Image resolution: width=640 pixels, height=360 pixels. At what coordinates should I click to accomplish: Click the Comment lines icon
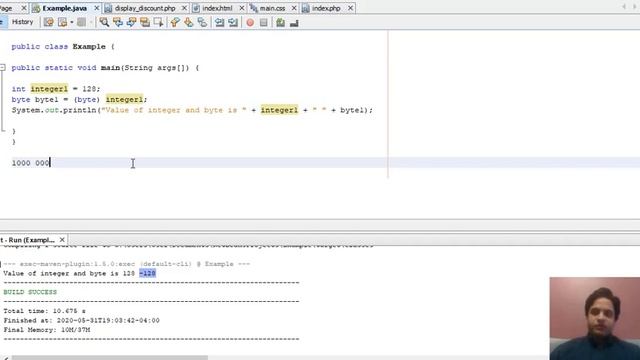tap(280, 22)
